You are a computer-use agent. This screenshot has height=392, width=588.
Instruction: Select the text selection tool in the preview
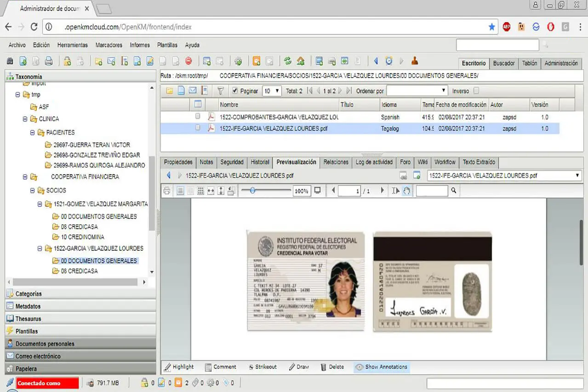[396, 190]
